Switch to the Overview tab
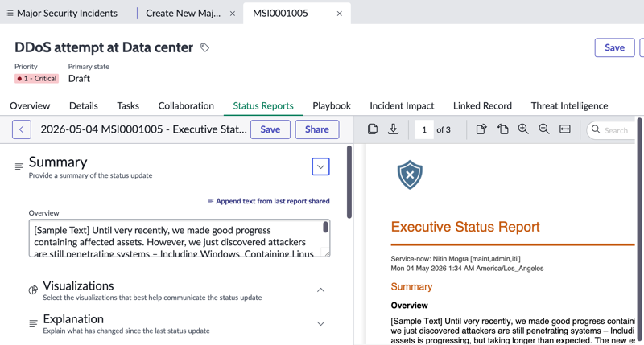 pos(30,106)
